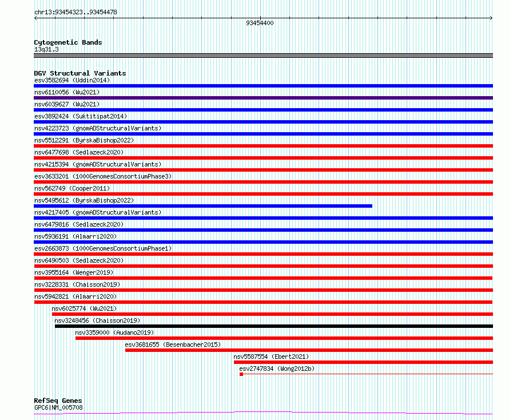Open nsv5495612 (ByrskaBishop2022) label
Viewport: 509px width, 420px height.
84,200
